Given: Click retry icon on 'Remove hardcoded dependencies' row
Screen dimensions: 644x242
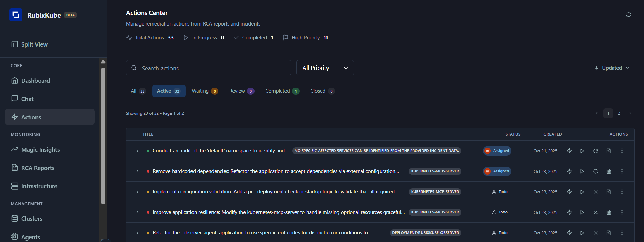Looking at the screenshot, I should [x=596, y=171].
